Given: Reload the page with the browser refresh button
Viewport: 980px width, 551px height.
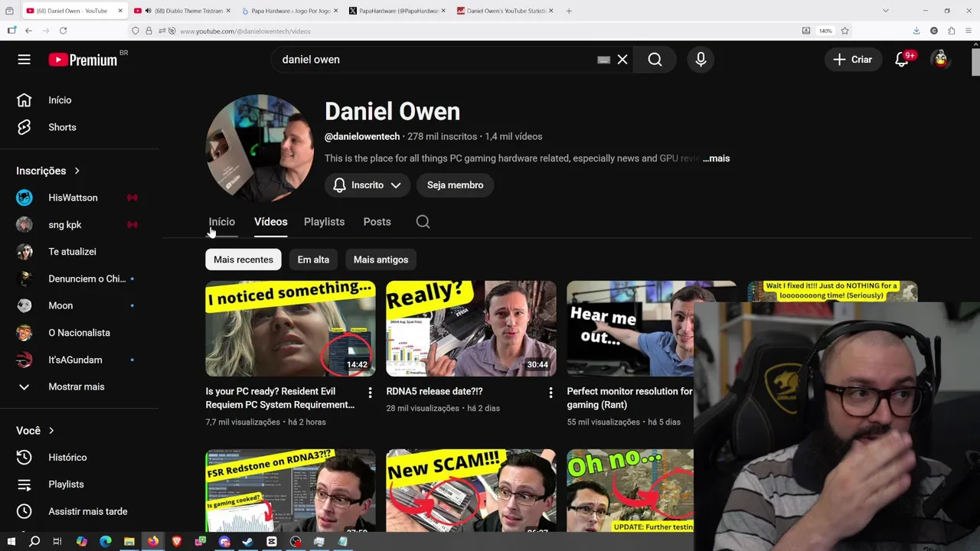Looking at the screenshot, I should 63,31.
